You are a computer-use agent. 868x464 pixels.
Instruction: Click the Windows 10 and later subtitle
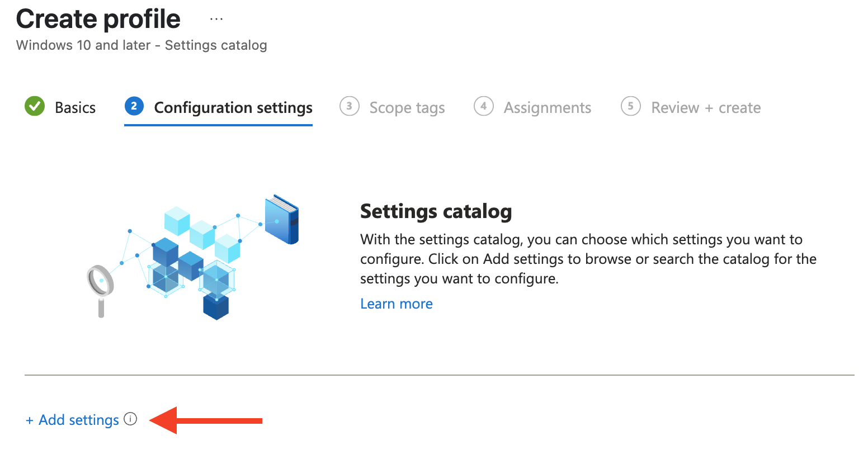pyautogui.click(x=141, y=45)
